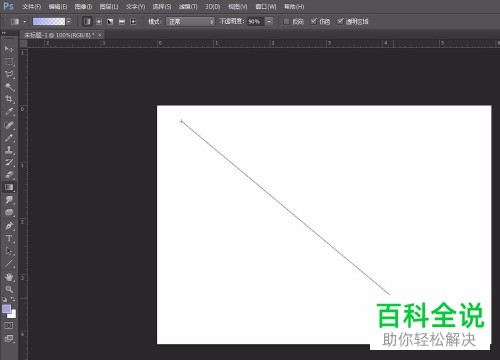Open the 图层(L) menu
Image resolution: width=500 pixels, height=360 pixels.
(109, 7)
